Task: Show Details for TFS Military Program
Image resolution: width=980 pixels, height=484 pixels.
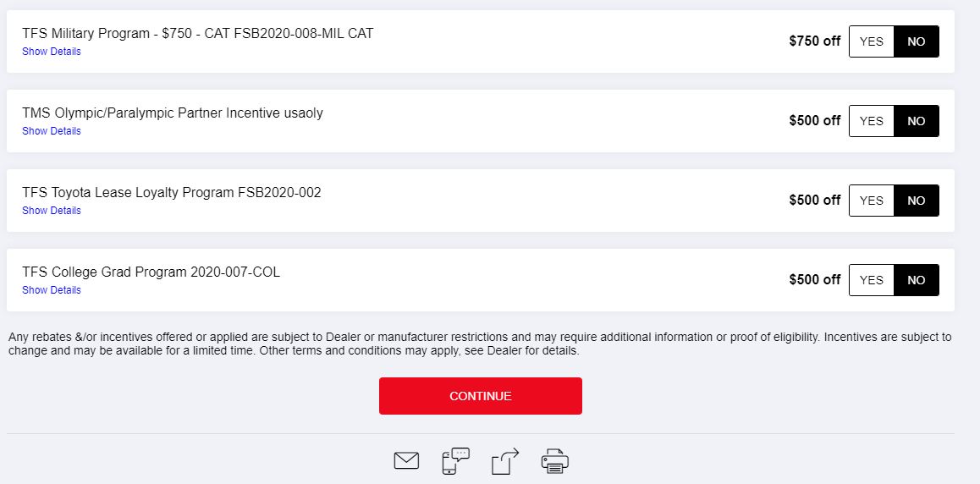Action: point(52,52)
